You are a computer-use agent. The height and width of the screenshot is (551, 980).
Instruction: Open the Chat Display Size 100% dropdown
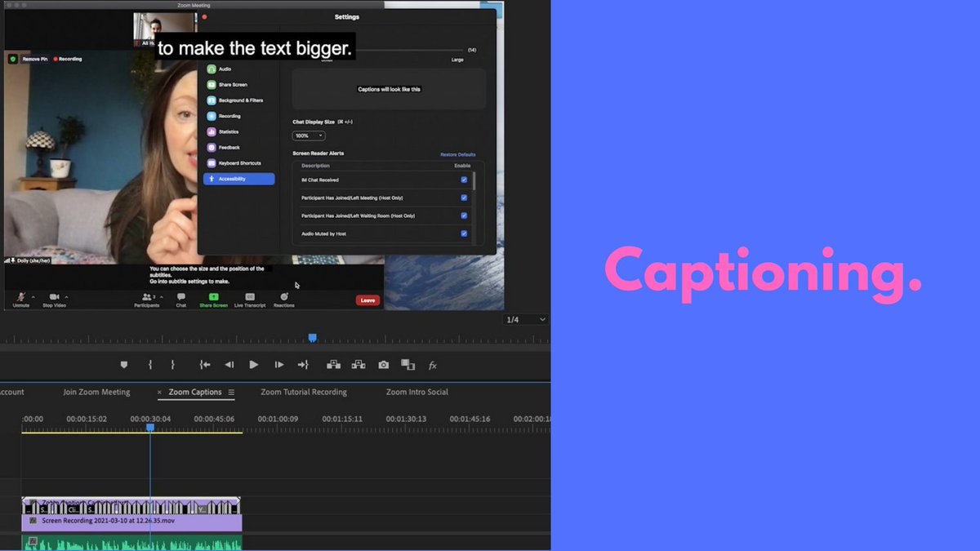[309, 136]
